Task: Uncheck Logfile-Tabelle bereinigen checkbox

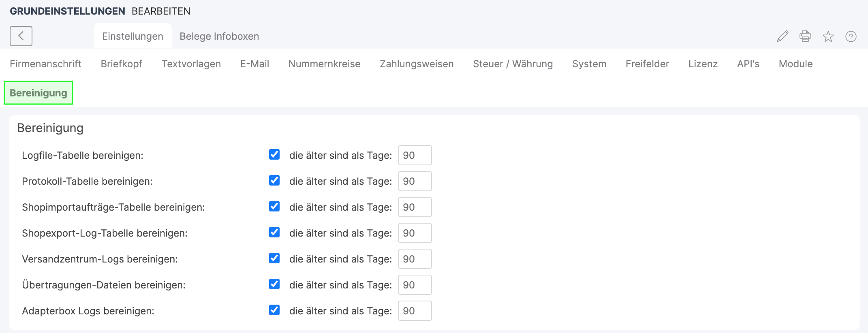Action: [x=274, y=154]
